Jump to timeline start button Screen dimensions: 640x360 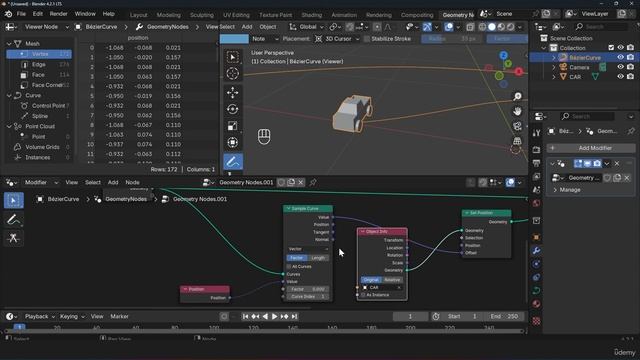[x=245, y=316]
